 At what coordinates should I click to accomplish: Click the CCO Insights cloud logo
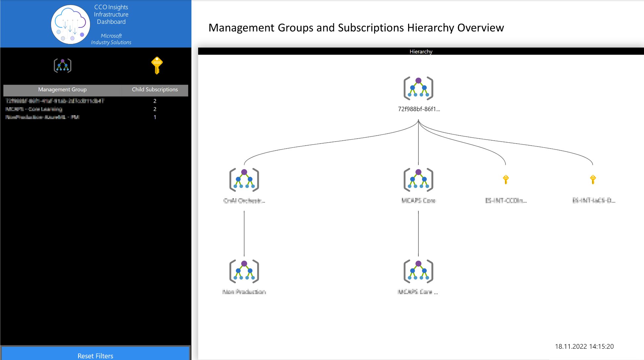(70, 24)
